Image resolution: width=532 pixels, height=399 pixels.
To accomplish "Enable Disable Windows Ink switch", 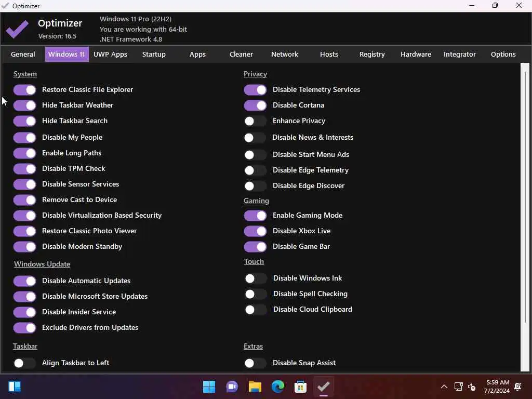I will [x=256, y=279].
